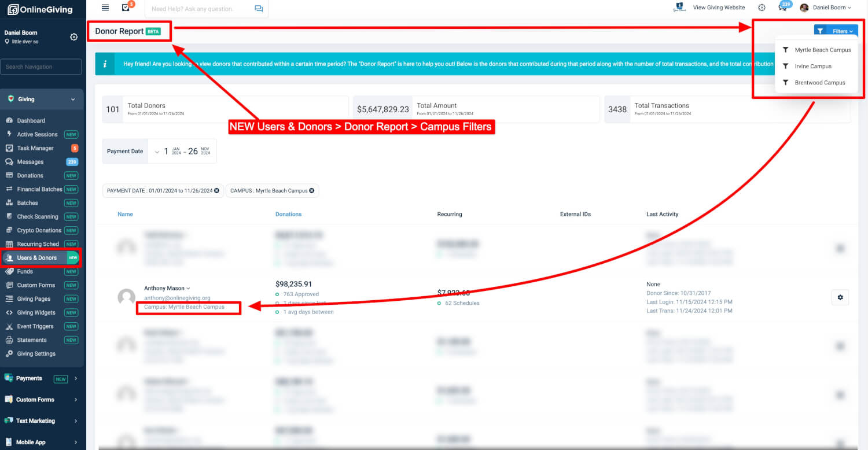Select Irvine Campus from the filter menu
This screenshot has height=450, width=868.
tap(813, 67)
